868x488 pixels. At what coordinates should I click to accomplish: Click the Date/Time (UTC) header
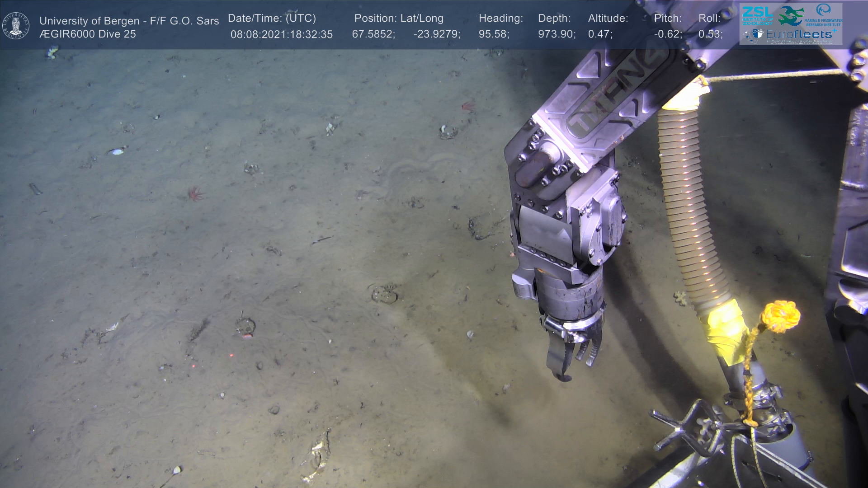pos(272,19)
